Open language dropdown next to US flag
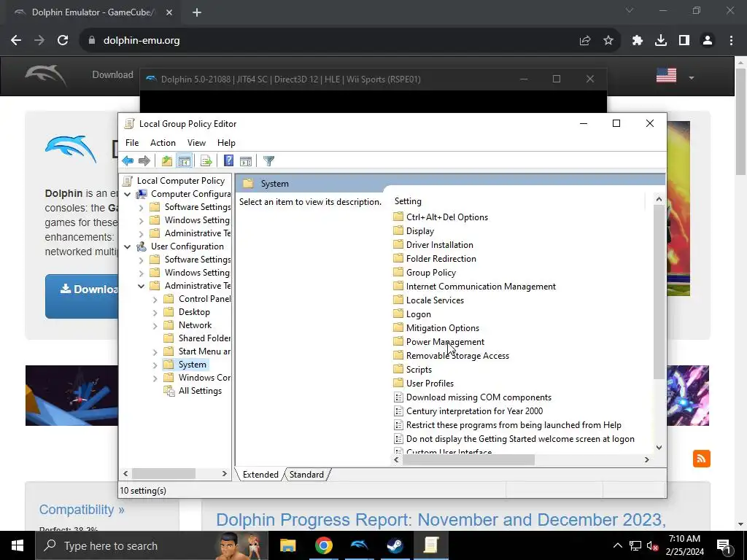Viewport: 747px width, 560px height. point(692,77)
